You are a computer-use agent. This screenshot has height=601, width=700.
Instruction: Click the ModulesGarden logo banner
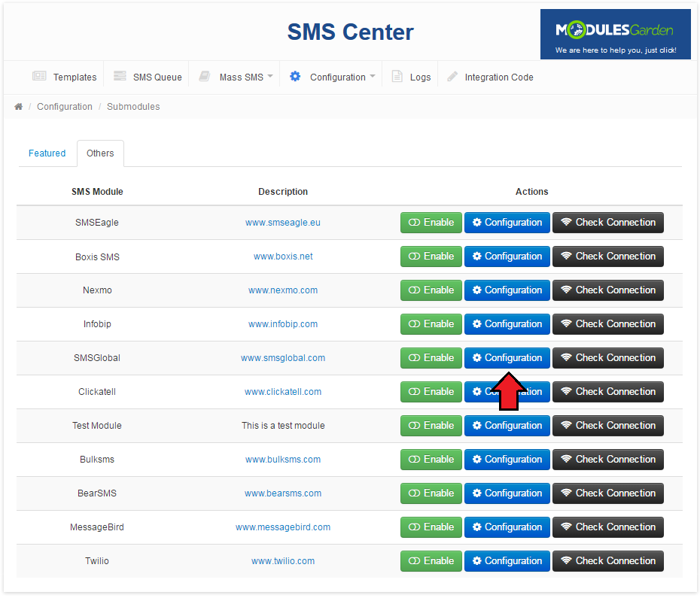(615, 35)
